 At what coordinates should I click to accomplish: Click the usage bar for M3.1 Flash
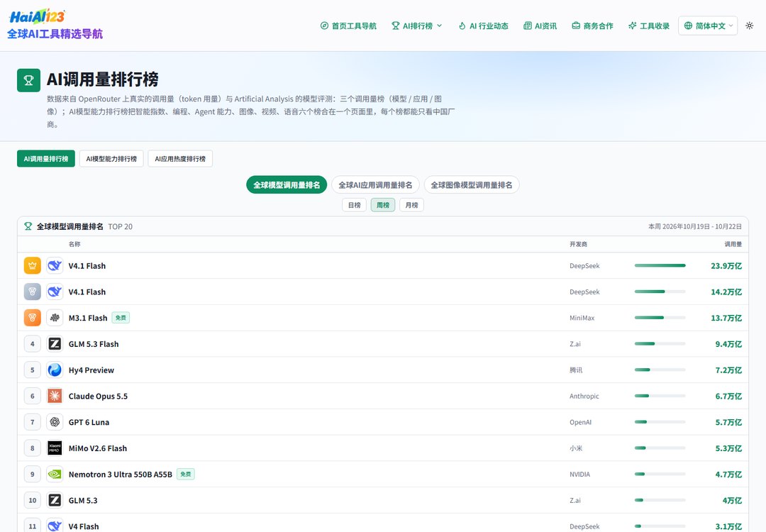pos(660,318)
